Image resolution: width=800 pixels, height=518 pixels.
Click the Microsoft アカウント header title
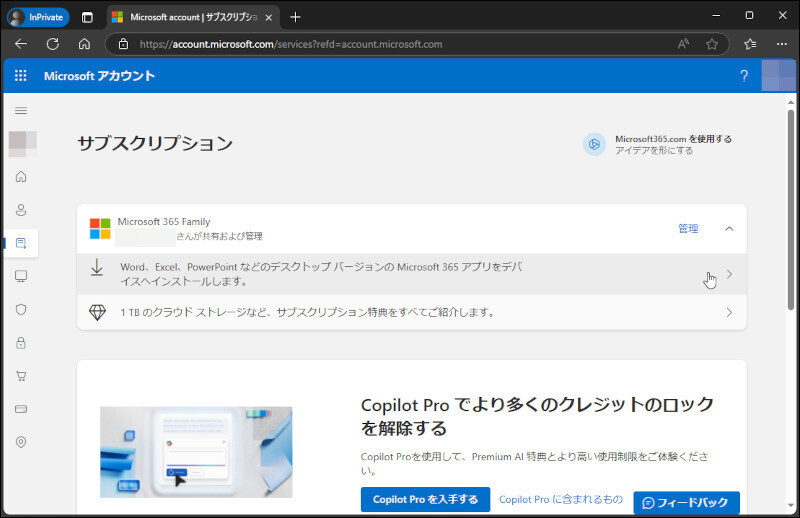99,76
